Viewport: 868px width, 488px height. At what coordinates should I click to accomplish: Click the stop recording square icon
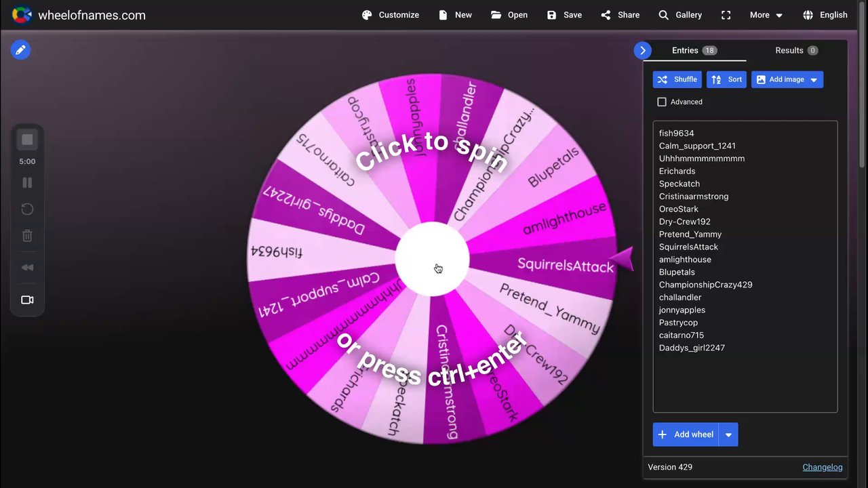[27, 140]
